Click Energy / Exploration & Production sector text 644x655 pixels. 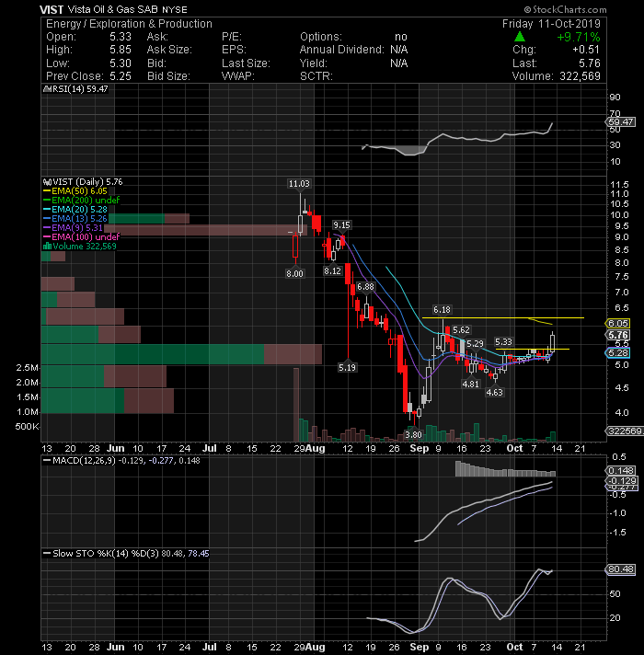pyautogui.click(x=129, y=24)
